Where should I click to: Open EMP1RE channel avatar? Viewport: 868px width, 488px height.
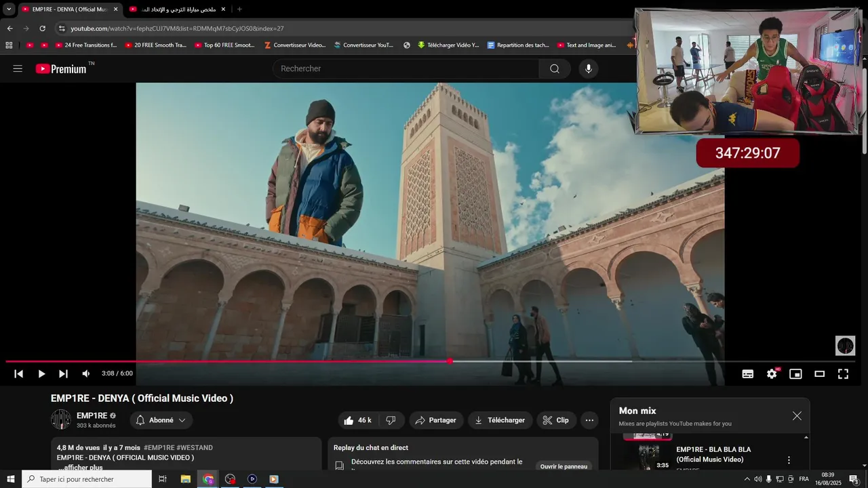pyautogui.click(x=61, y=420)
